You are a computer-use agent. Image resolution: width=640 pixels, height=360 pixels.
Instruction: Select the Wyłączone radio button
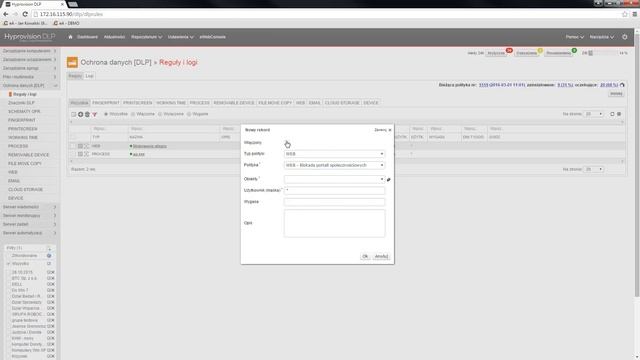(160, 114)
